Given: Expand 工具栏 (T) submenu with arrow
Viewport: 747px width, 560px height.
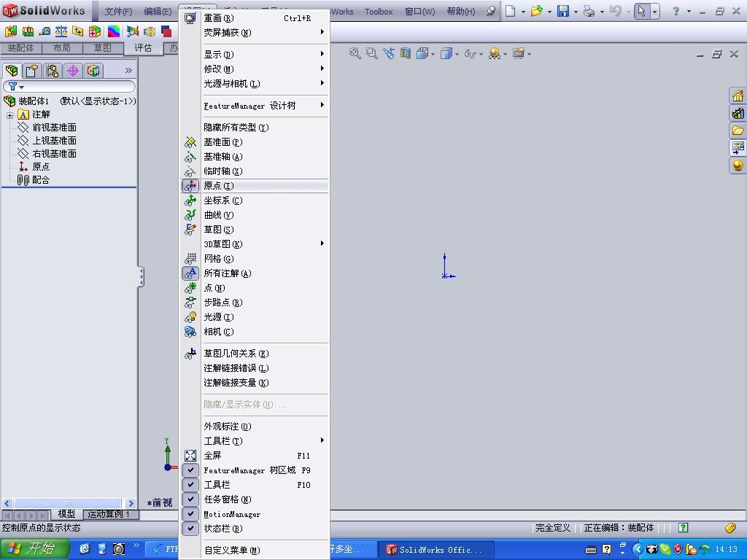Looking at the screenshot, I should pyautogui.click(x=255, y=441).
